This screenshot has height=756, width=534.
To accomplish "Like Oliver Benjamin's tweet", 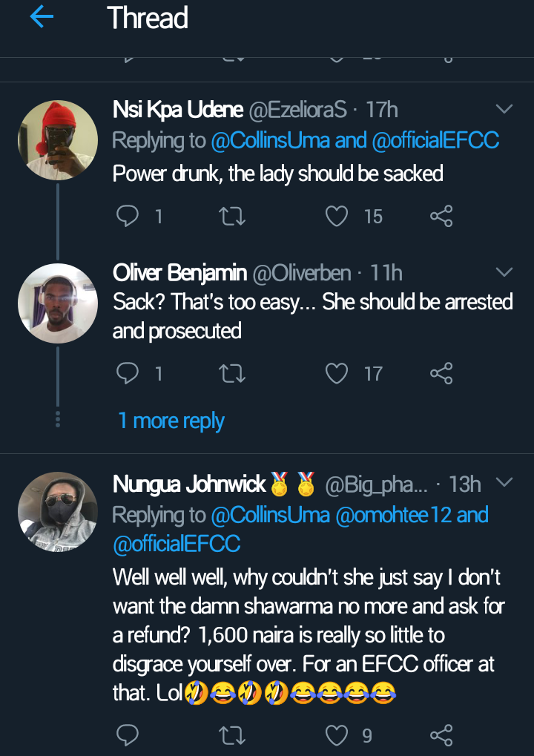I will [337, 373].
